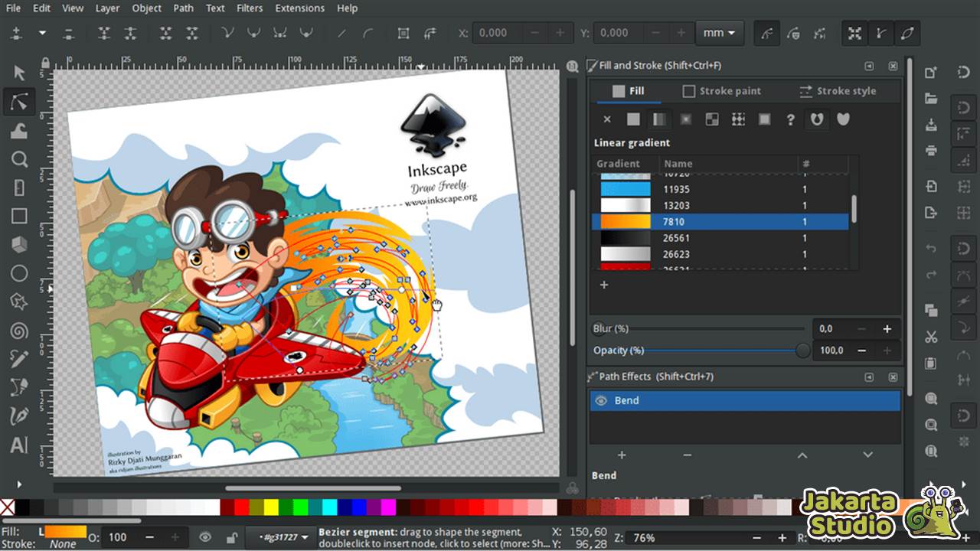The height and width of the screenshot is (551, 980).
Task: Select the Text tool
Action: 19,445
